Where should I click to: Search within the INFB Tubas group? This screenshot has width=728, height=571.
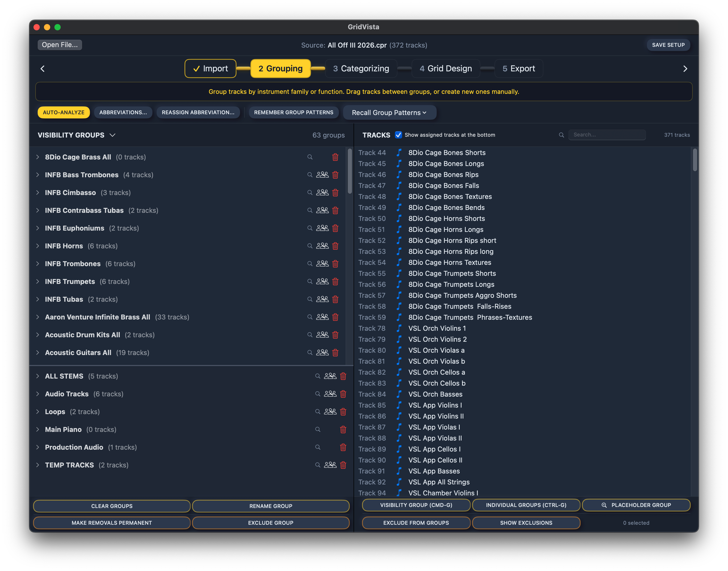pos(310,299)
